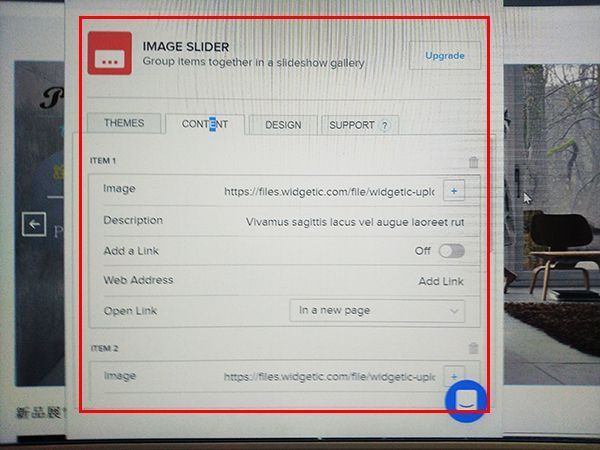The image size is (600, 450).
Task: Open the Design tab
Action: [282, 125]
